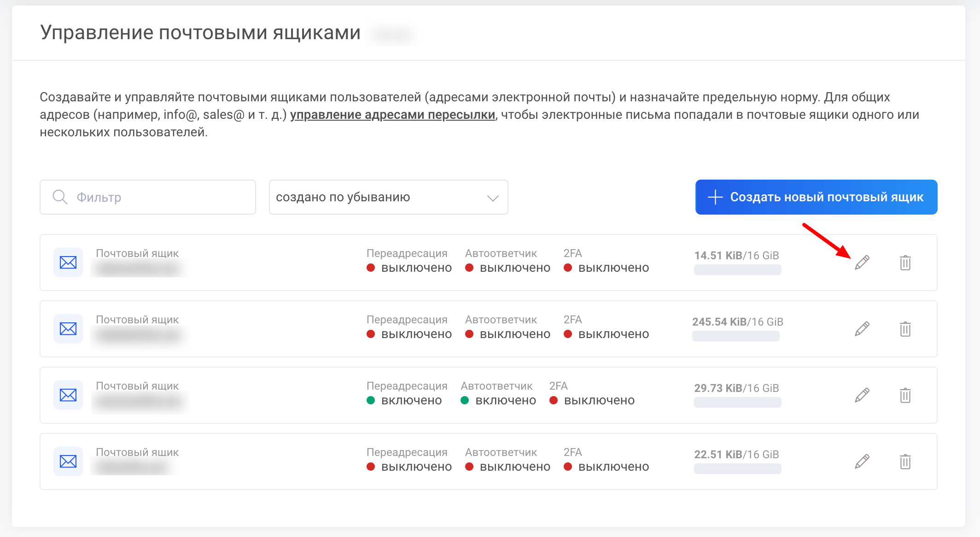This screenshot has height=537, width=980.
Task: Click trash icon for 245.54 KiB mailbox
Action: (x=905, y=329)
